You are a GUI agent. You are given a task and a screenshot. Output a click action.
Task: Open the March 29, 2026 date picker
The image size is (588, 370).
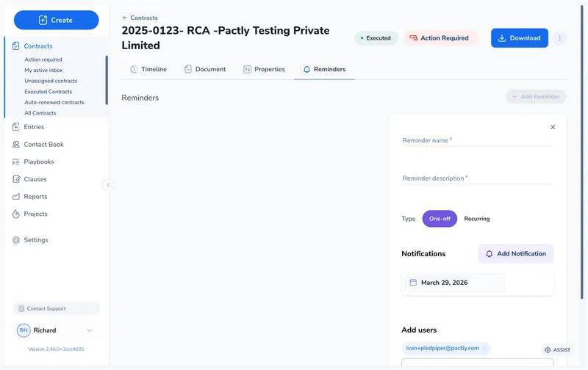pyautogui.click(x=453, y=283)
